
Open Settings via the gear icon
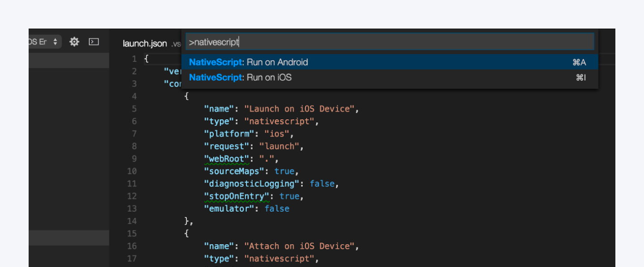tap(74, 41)
